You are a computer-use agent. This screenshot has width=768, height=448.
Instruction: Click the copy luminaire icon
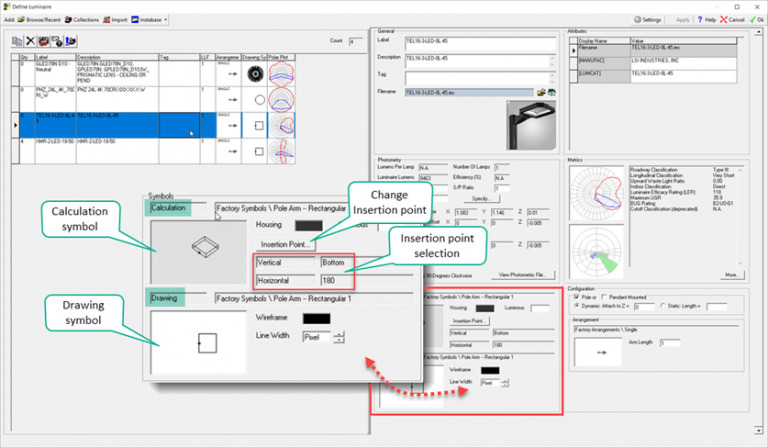(x=18, y=41)
